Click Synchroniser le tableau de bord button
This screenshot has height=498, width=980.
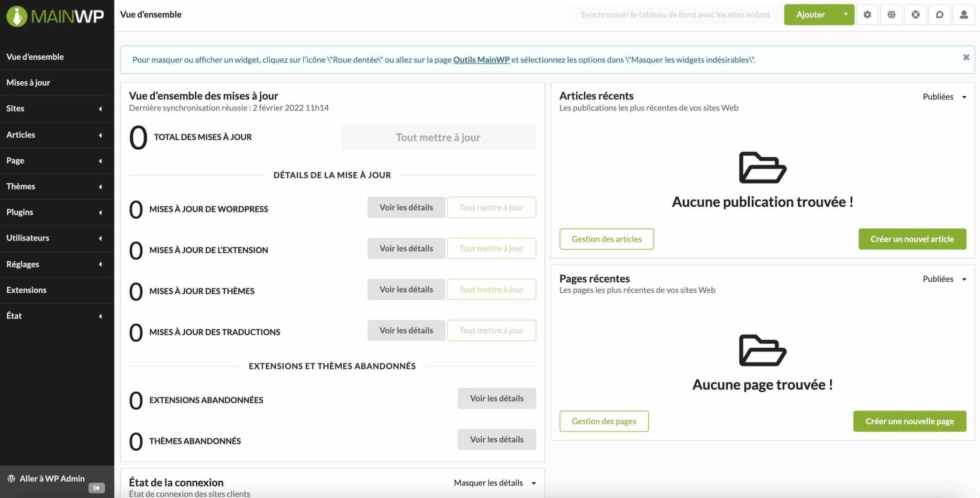pos(675,15)
